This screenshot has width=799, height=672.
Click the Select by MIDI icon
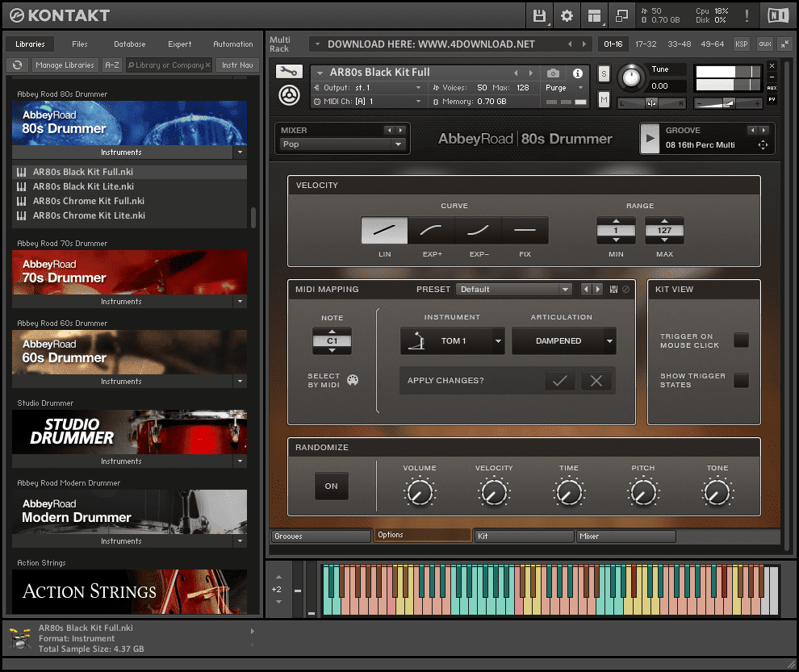point(353,379)
